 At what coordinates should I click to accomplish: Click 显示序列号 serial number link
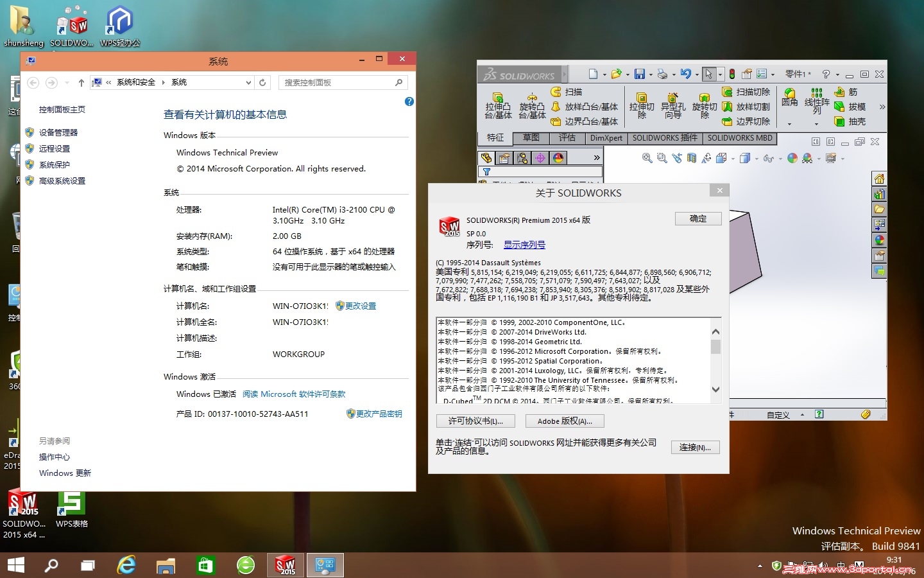point(524,245)
